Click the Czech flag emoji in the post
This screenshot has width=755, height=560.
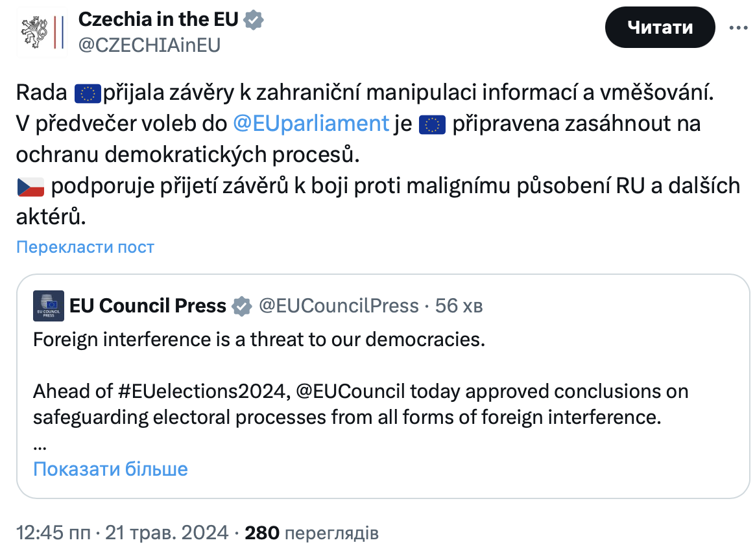(x=31, y=187)
